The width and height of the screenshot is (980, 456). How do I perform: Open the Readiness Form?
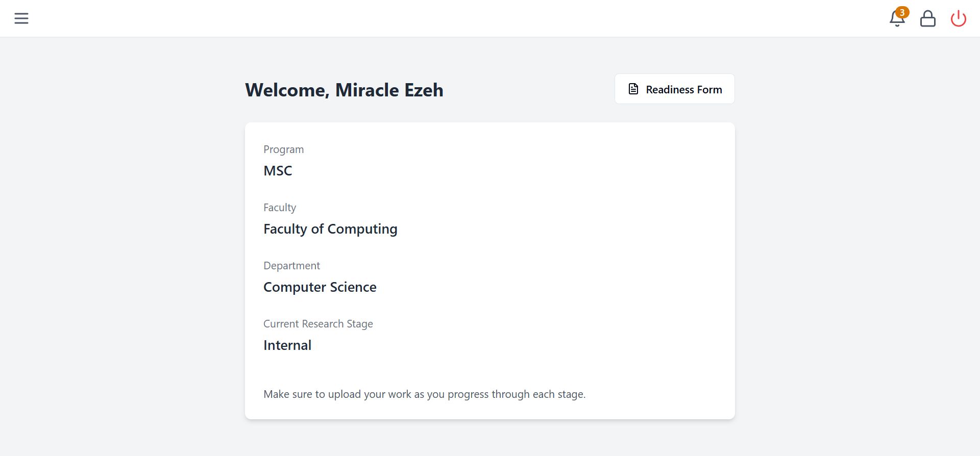tap(674, 89)
